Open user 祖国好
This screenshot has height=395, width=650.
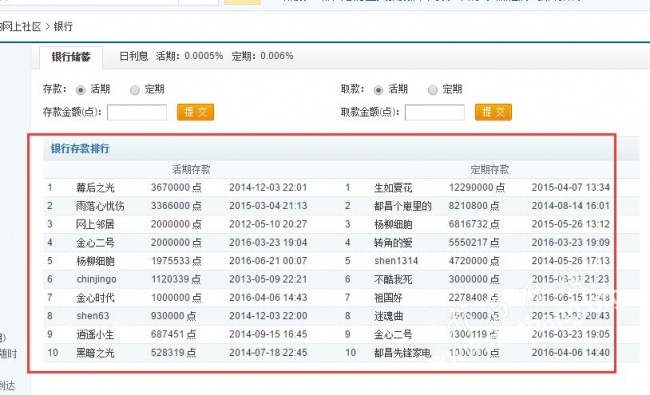[388, 298]
